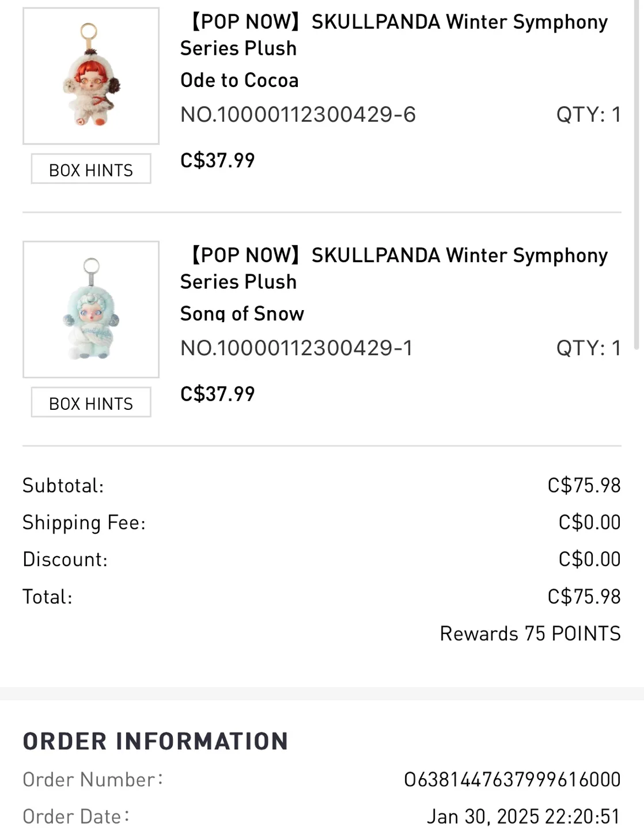Click the Total amount C$75.98
The width and height of the screenshot is (644, 830).
(585, 596)
